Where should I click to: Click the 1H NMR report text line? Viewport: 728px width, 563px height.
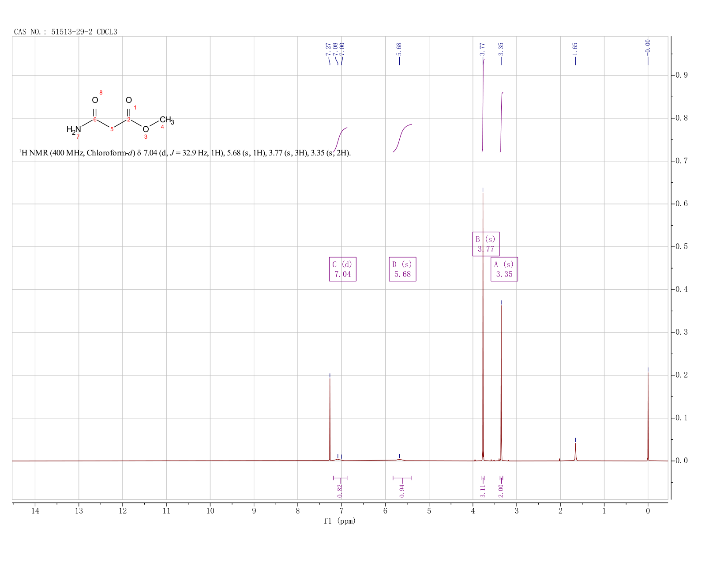point(185,153)
